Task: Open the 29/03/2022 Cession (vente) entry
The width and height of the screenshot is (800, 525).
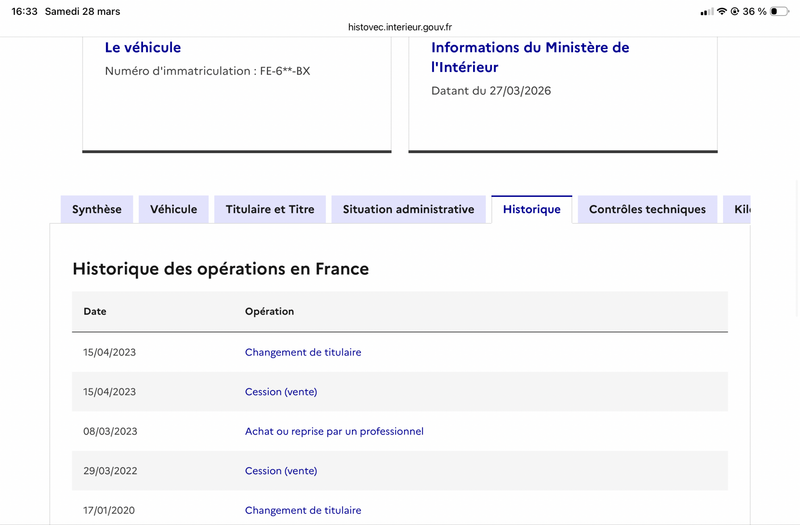Action: pyautogui.click(x=281, y=471)
